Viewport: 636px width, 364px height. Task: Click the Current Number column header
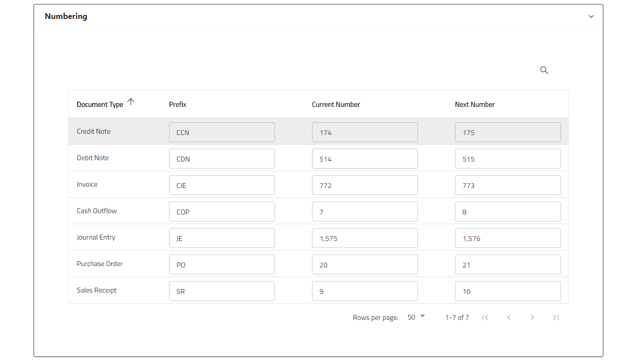[x=336, y=105]
